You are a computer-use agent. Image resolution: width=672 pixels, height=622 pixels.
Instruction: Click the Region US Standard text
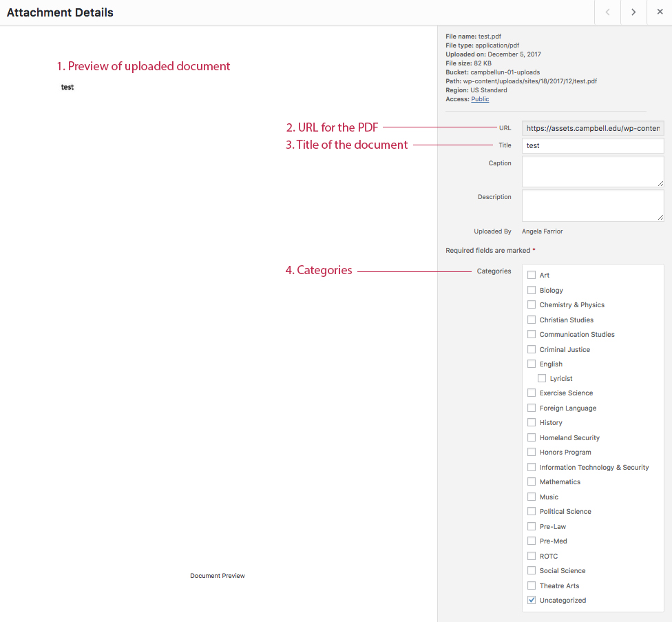(476, 90)
